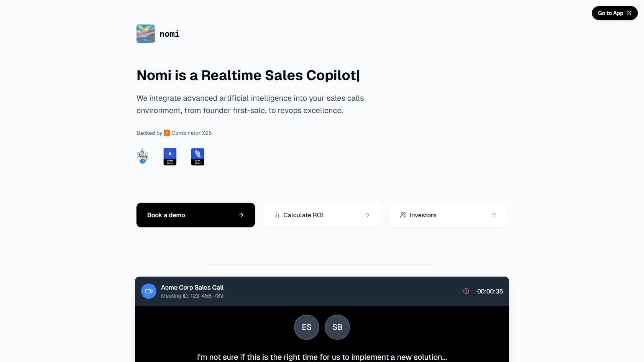The height and width of the screenshot is (362, 644).
Task: Click the Nomi colorful logo image
Action: (x=146, y=34)
